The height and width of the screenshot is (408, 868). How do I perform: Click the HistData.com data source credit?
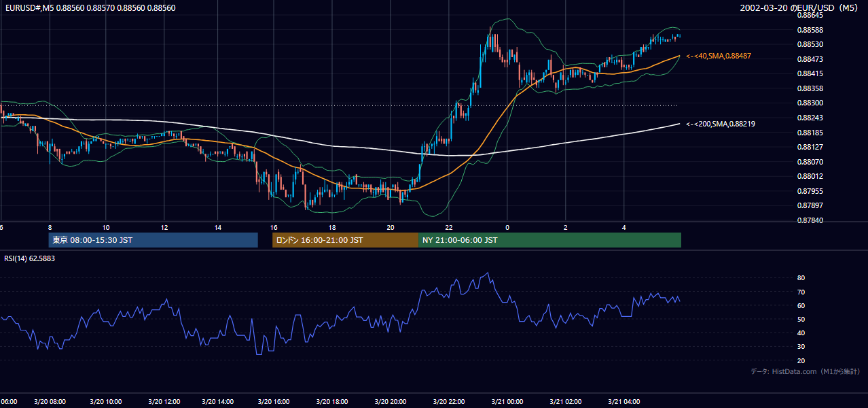[806, 371]
